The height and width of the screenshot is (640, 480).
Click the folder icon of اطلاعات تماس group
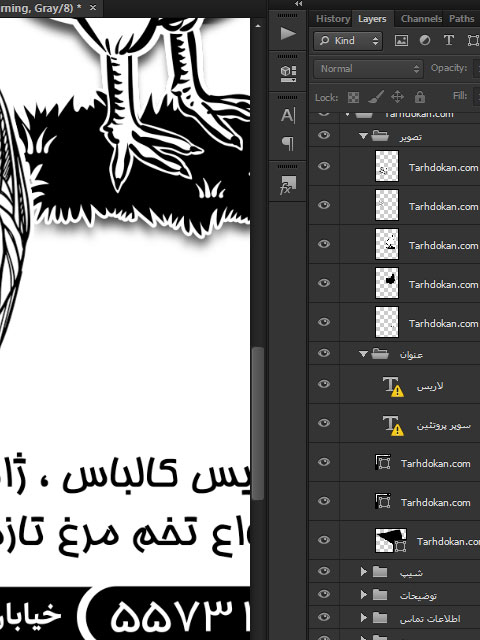pos(380,618)
